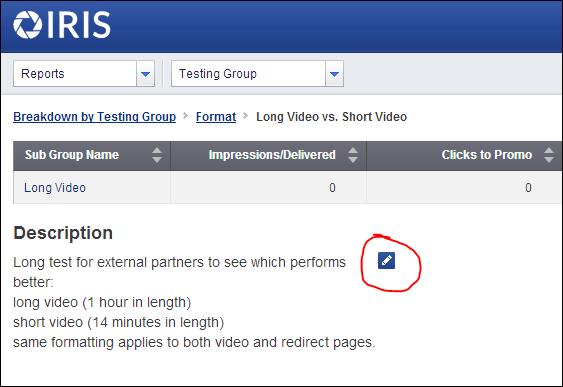Select the Reports combo box field
The width and height of the screenshot is (563, 387).
click(84, 74)
